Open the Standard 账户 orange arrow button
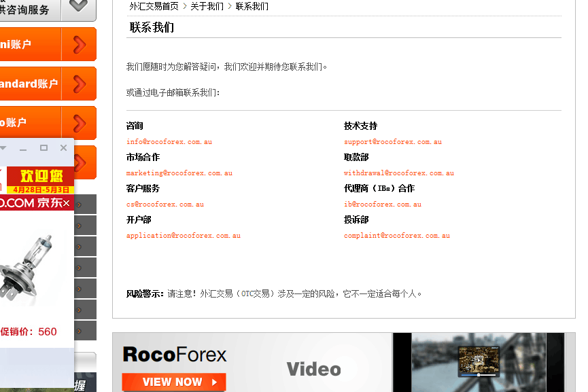Viewport: 588px width, 392px height. click(79, 84)
